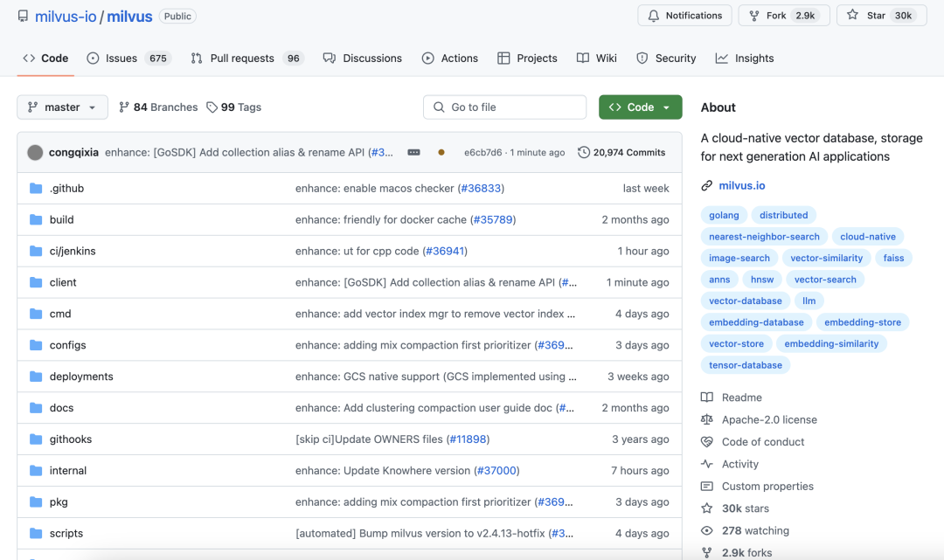Click the Go to file search field

[505, 107]
